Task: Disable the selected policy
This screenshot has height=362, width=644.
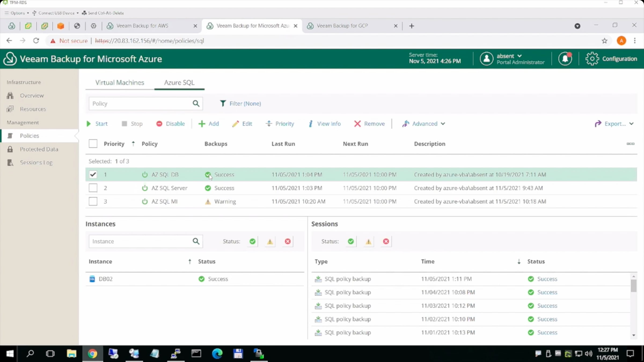Action: coord(171,124)
